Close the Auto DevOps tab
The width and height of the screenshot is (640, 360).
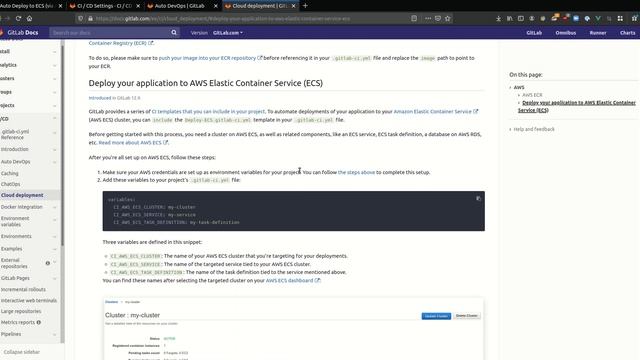tap(216, 6)
